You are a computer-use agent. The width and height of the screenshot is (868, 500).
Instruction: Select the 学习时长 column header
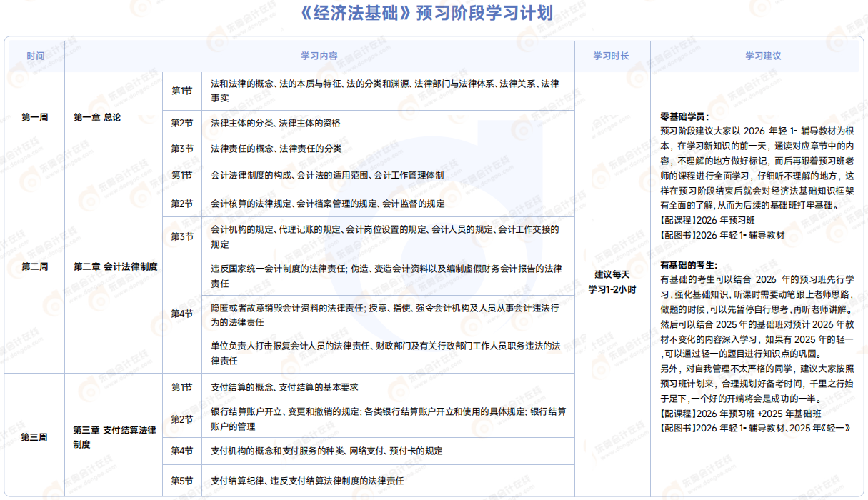click(x=612, y=56)
